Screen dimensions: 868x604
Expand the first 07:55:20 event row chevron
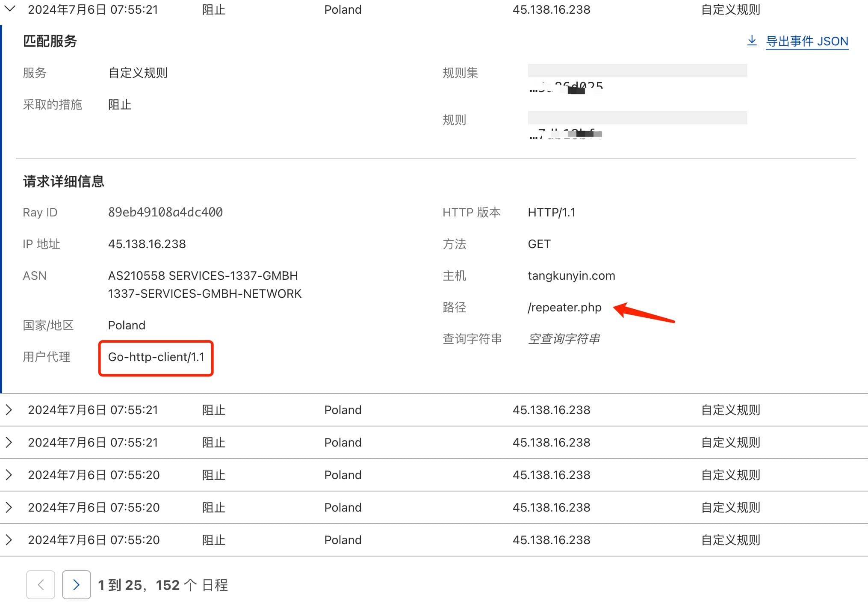9,475
